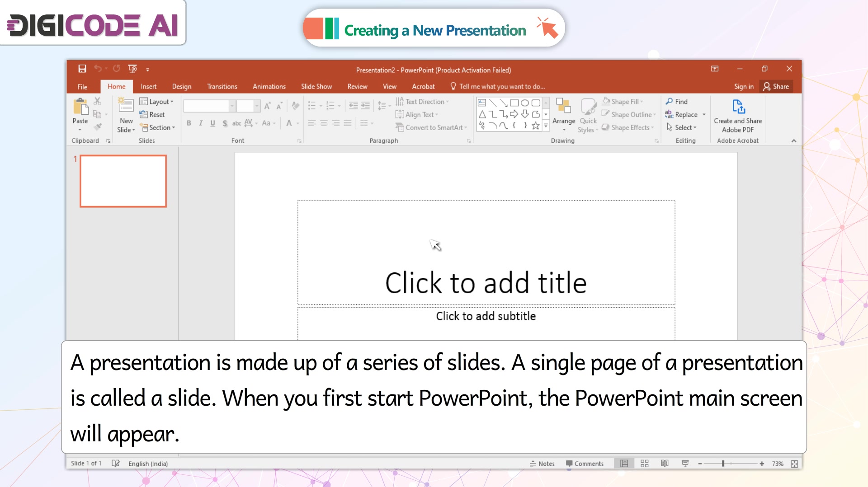Click the Paste clipboard icon

80,107
